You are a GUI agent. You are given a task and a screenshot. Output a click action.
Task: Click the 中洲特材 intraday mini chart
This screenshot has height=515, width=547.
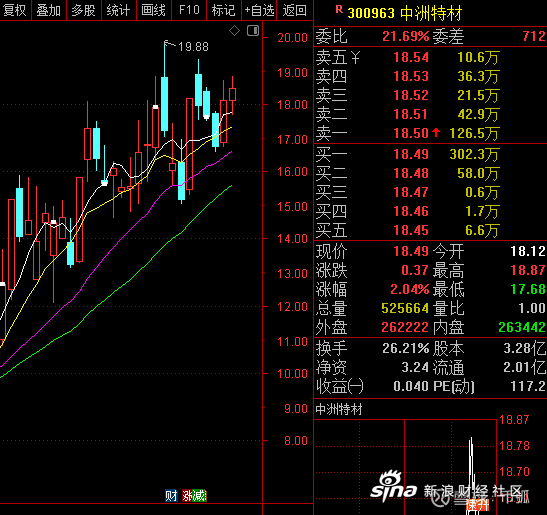pos(405,467)
